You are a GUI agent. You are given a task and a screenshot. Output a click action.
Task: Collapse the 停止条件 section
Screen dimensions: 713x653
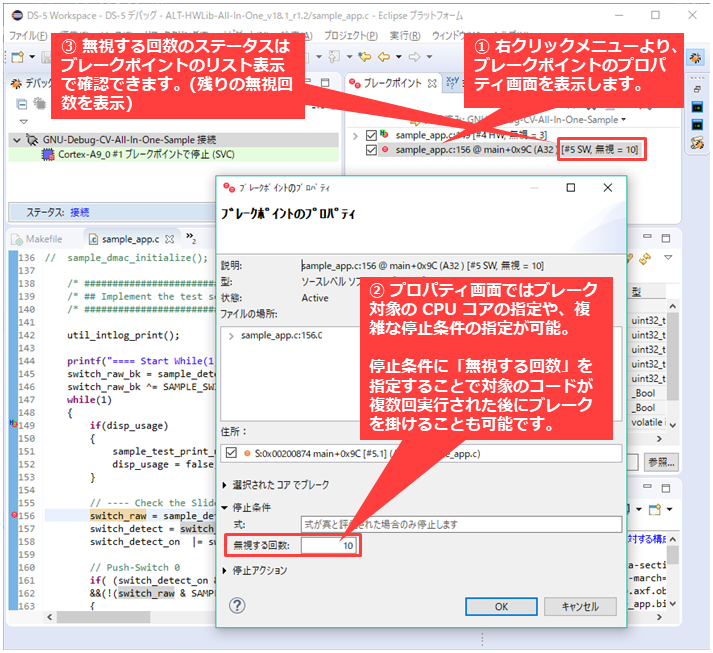click(x=225, y=507)
